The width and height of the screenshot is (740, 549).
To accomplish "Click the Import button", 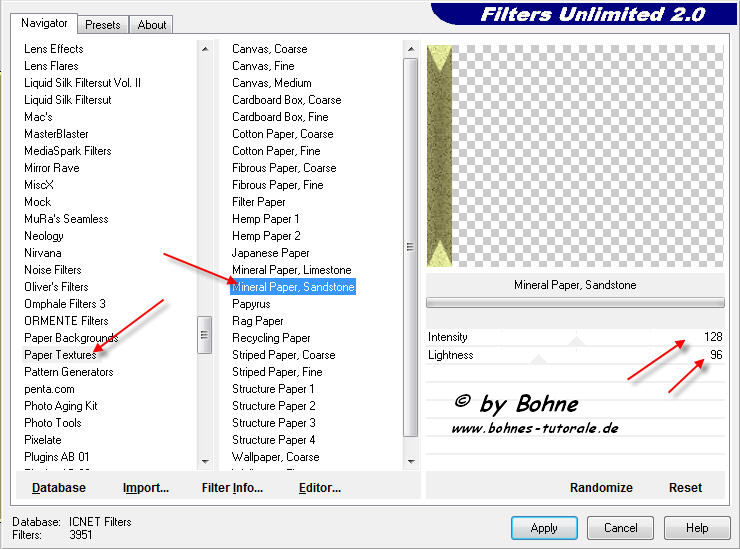I will [x=145, y=488].
